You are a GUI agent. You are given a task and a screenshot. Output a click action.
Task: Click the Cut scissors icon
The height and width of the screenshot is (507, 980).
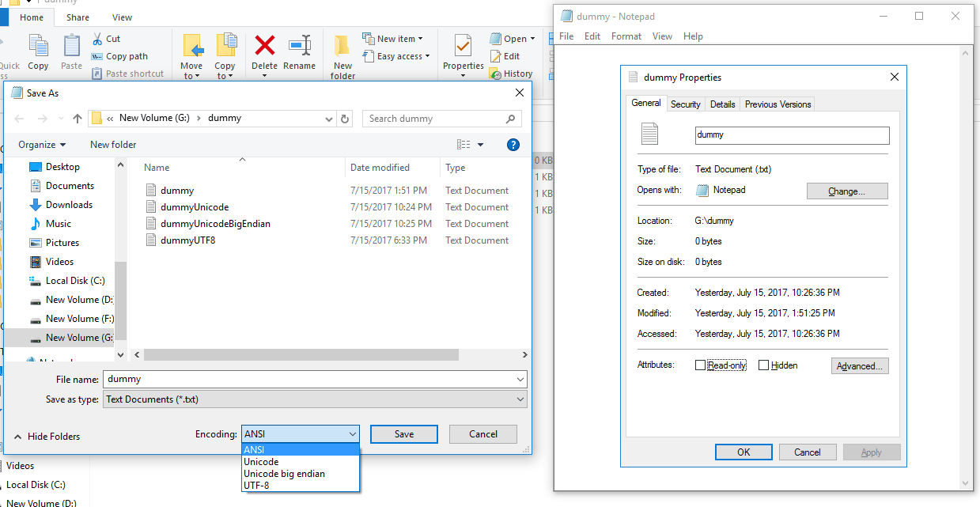(x=96, y=39)
